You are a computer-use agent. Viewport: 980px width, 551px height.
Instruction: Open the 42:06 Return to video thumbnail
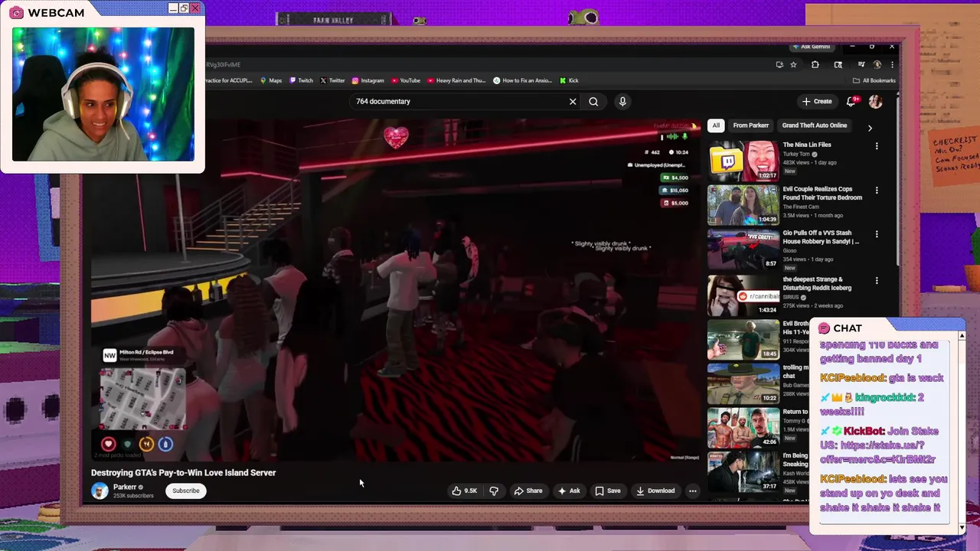pyautogui.click(x=743, y=428)
